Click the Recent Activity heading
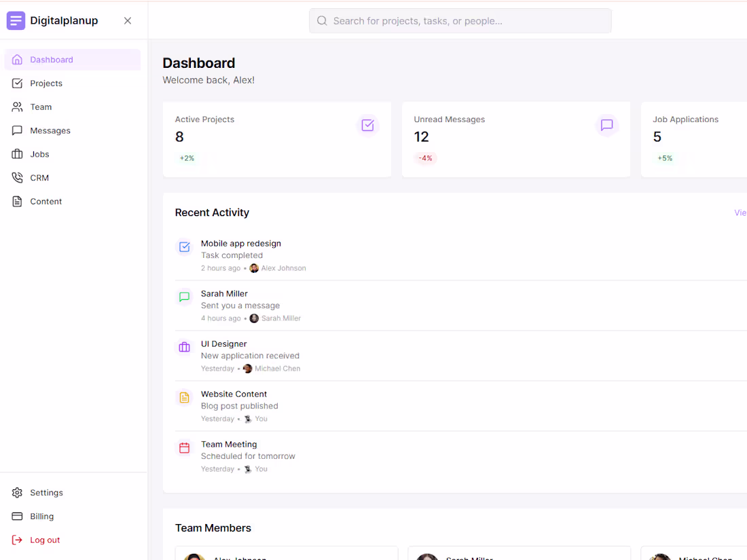 212,212
